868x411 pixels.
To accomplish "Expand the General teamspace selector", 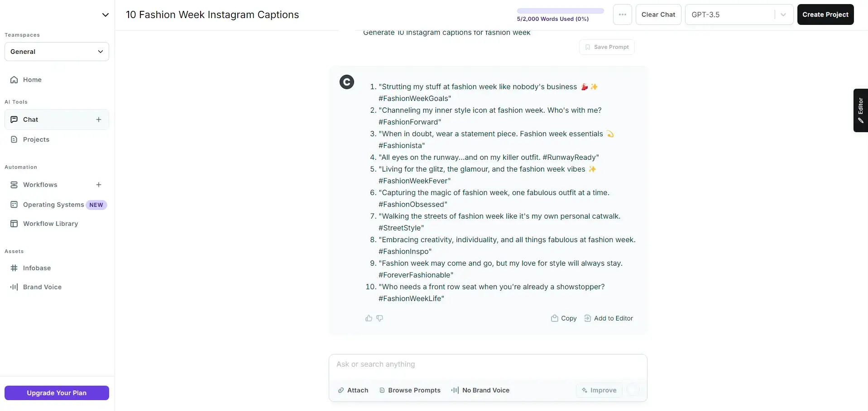I will 56,51.
